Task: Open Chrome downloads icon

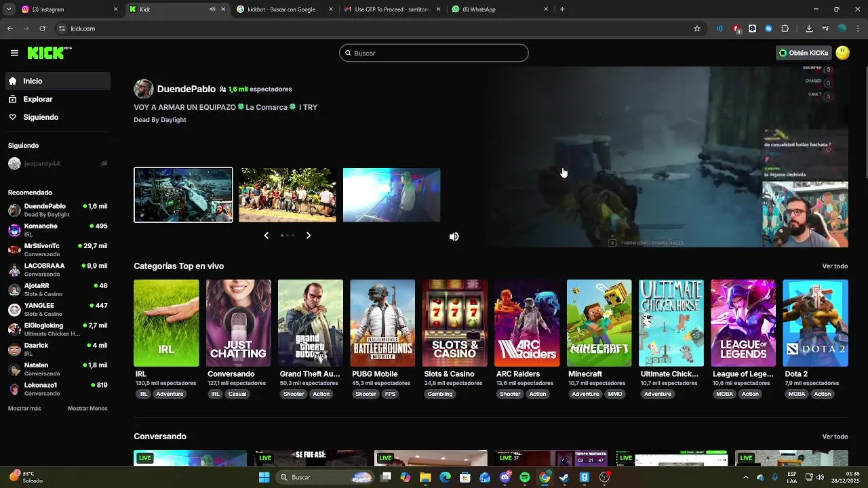Action: coord(809,28)
